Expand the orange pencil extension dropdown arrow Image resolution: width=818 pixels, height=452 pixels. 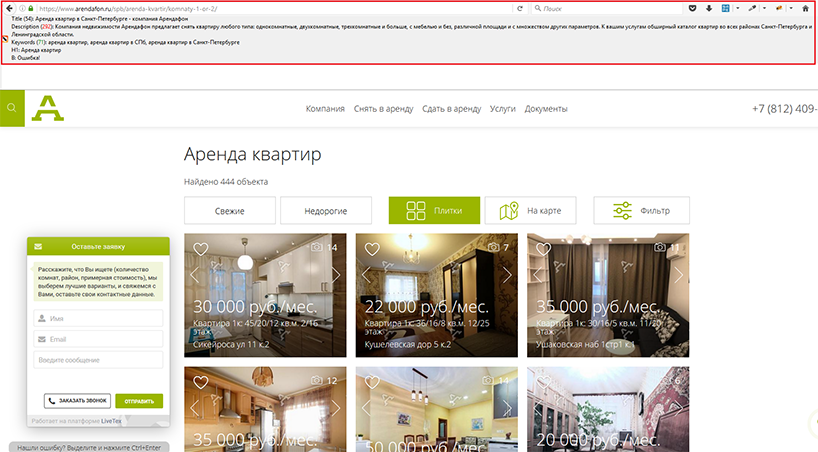pos(791,8)
